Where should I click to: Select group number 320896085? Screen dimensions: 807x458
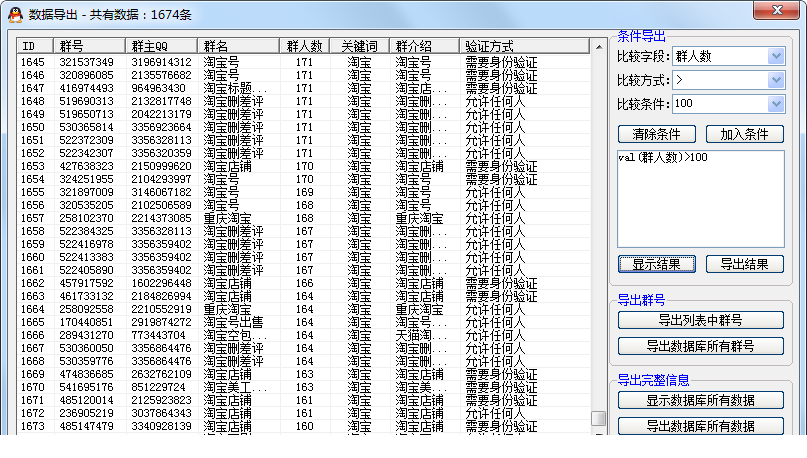click(86, 75)
